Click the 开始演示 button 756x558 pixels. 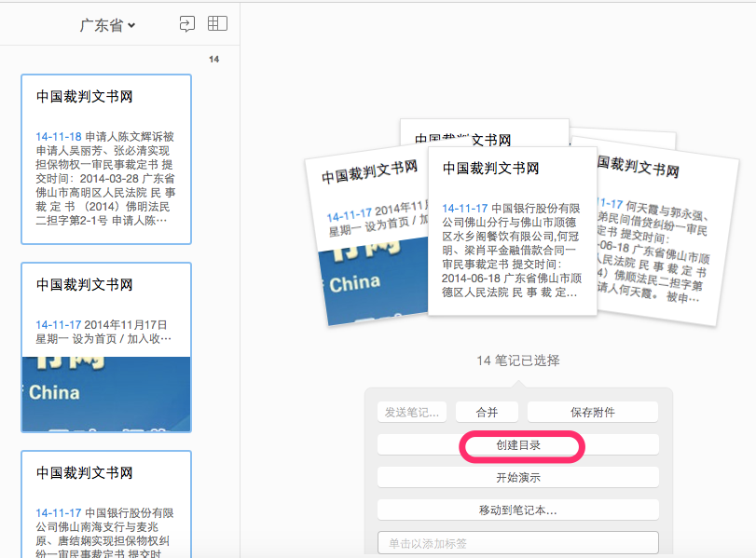coord(518,478)
